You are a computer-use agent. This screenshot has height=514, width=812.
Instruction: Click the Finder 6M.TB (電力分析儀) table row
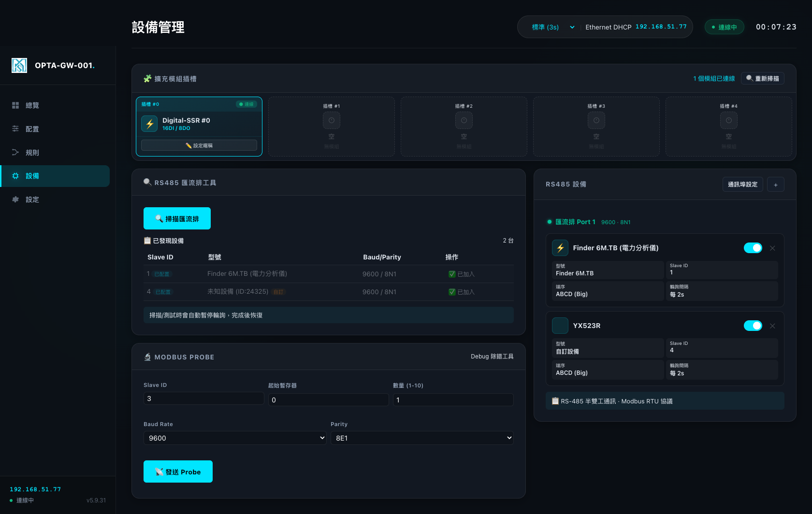329,274
